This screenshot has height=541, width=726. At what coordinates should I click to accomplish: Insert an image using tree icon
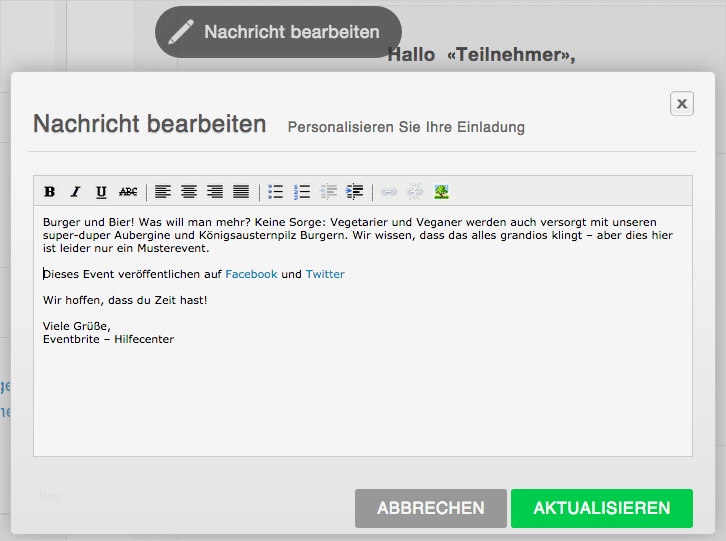click(x=441, y=191)
